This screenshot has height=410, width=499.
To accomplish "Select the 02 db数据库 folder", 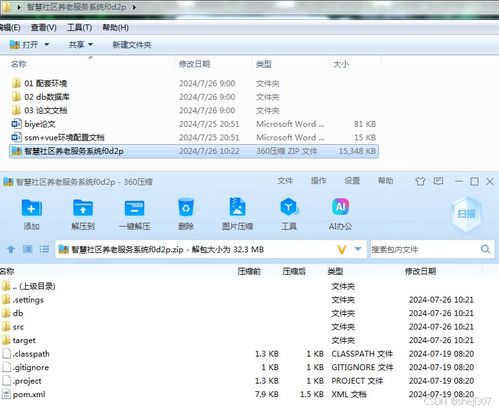I will (x=47, y=97).
